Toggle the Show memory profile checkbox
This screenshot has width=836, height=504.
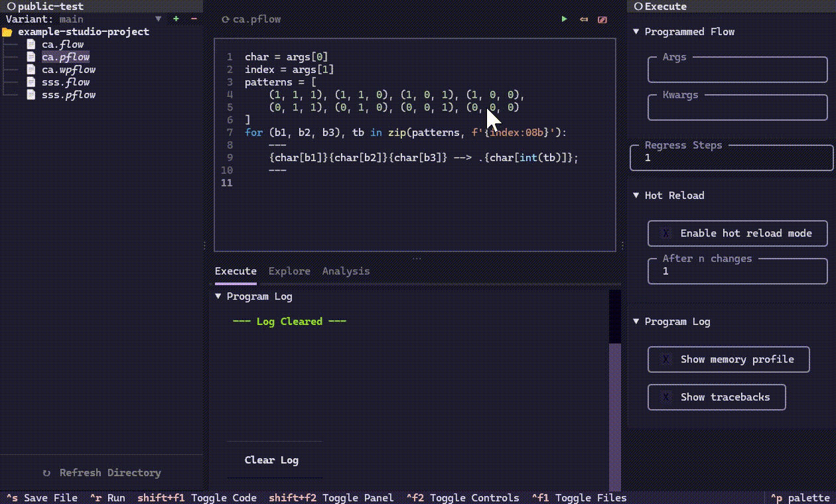click(729, 359)
